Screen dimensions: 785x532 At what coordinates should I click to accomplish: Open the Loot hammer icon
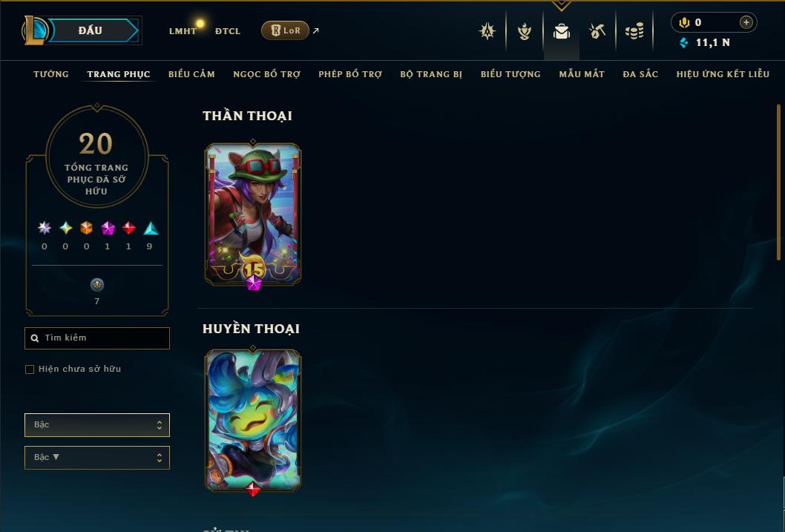[x=597, y=31]
